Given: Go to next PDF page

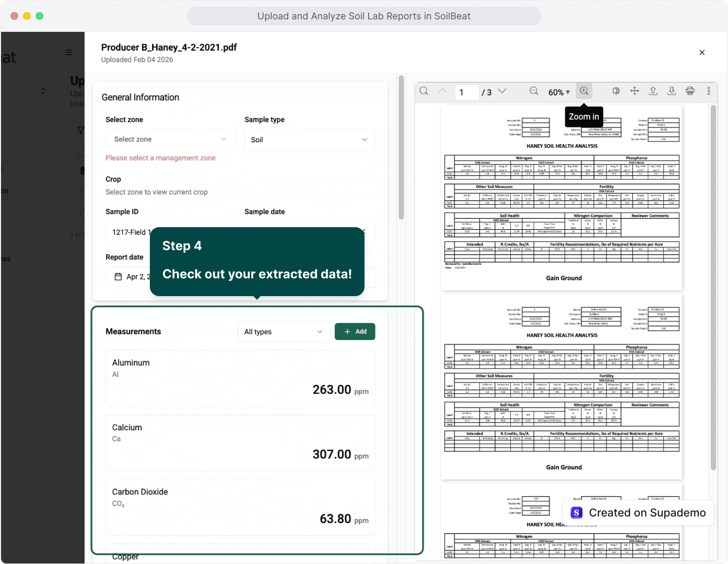Looking at the screenshot, I should (502, 91).
